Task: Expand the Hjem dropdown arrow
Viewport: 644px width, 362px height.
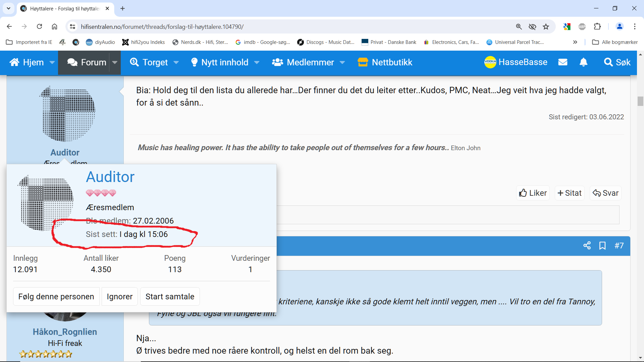Action: point(52,62)
